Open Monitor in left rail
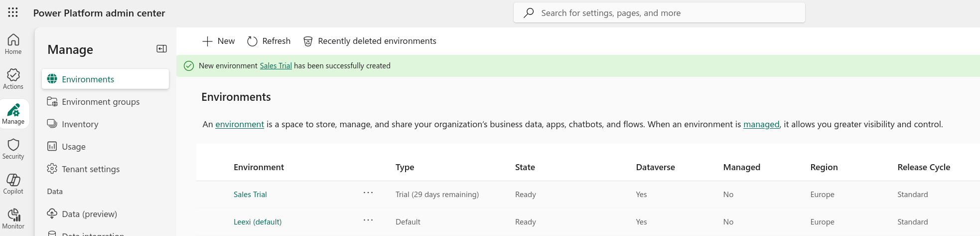The width and height of the screenshot is (980, 236). tap(13, 219)
